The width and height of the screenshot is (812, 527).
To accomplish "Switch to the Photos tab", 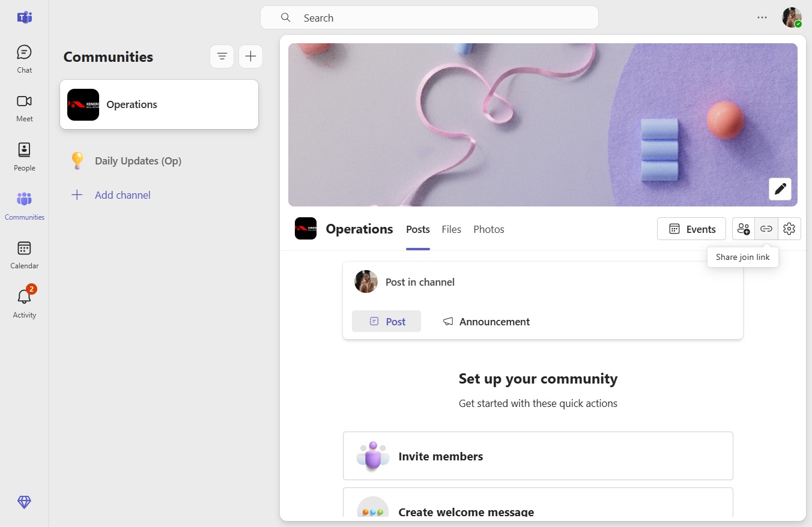I will pos(489,229).
